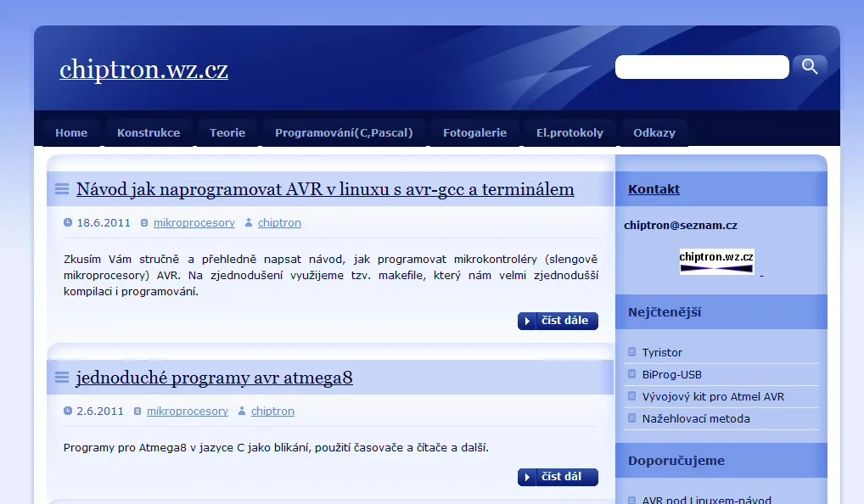Screen dimensions: 864x504
Task: Click the clock icon next to 18.6.2011
Action: (66, 222)
